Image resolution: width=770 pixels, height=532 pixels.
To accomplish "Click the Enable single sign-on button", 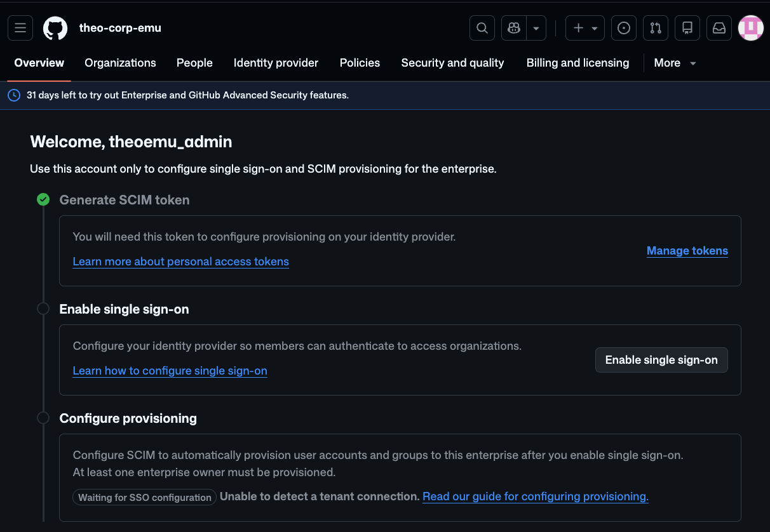I will (x=661, y=360).
